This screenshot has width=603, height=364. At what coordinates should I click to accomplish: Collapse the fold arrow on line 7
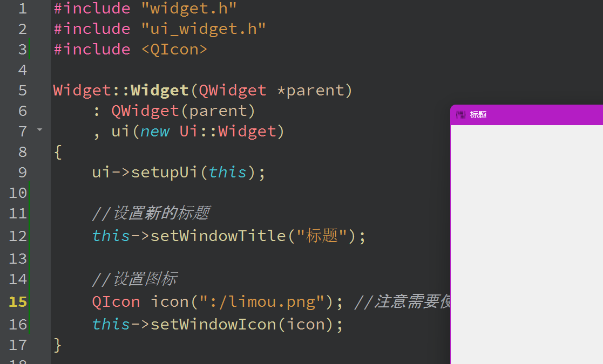(39, 130)
